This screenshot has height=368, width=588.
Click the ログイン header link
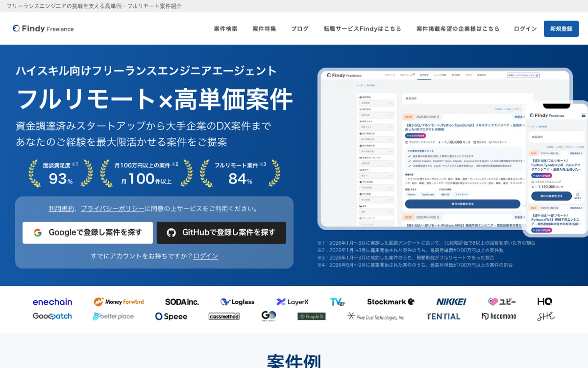525,28
